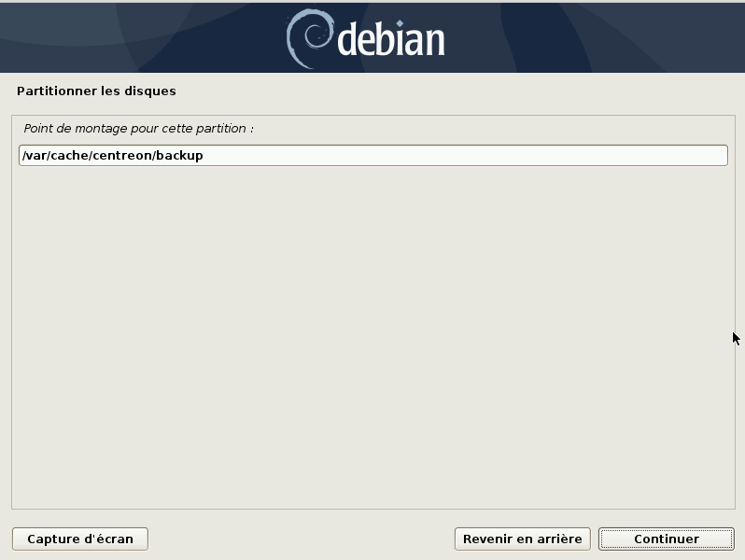Image resolution: width=745 pixels, height=560 pixels.
Task: Click the empty space between Capture and Revenir buttons
Action: click(301, 539)
